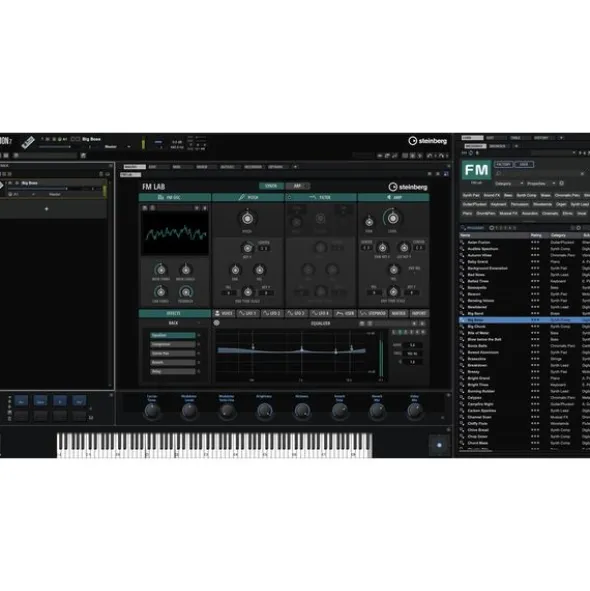This screenshot has width=590, height=591.
Task: Click the Steinberg logo inside FM LAB panel
Action: pyautogui.click(x=408, y=187)
